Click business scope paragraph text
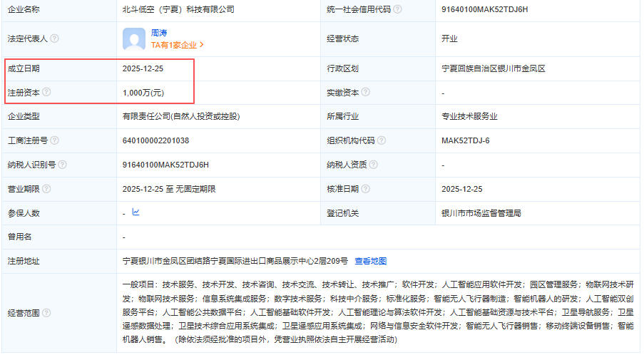The width and height of the screenshot is (644, 355). click(378, 312)
